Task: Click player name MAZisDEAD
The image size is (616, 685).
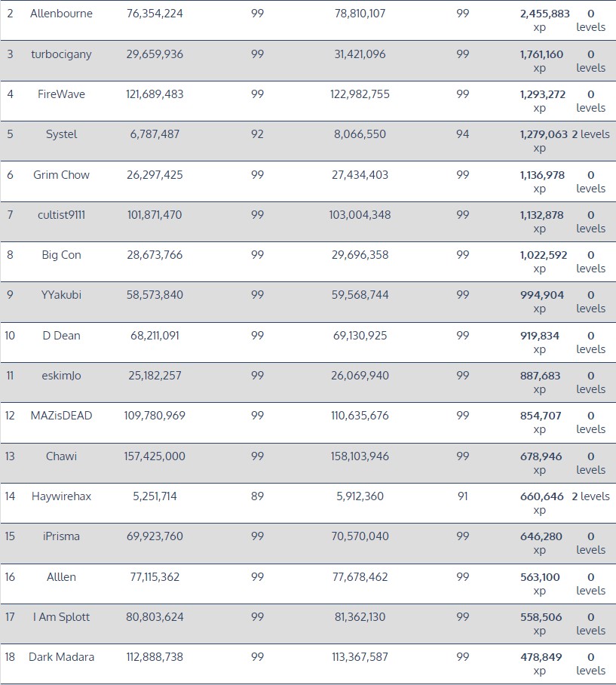Action: point(61,416)
